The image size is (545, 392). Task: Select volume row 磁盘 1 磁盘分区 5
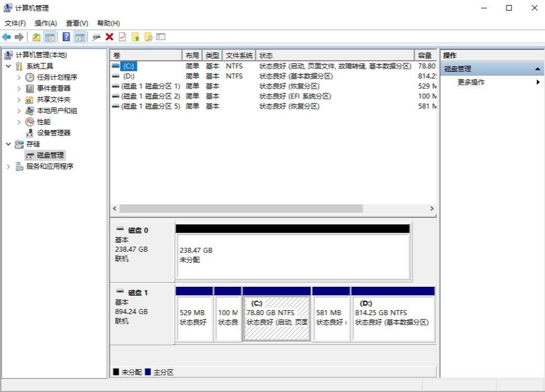273,106
